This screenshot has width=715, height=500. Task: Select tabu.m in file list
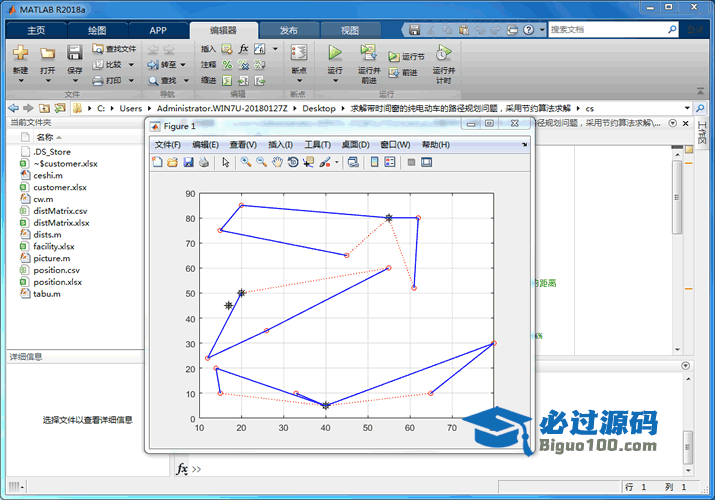[47, 294]
